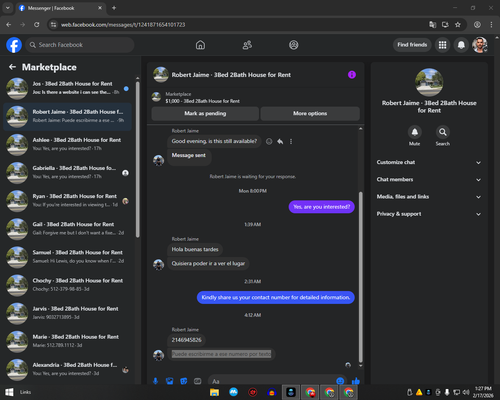Click the browser address bar URL
500x400 pixels.
tap(123, 25)
